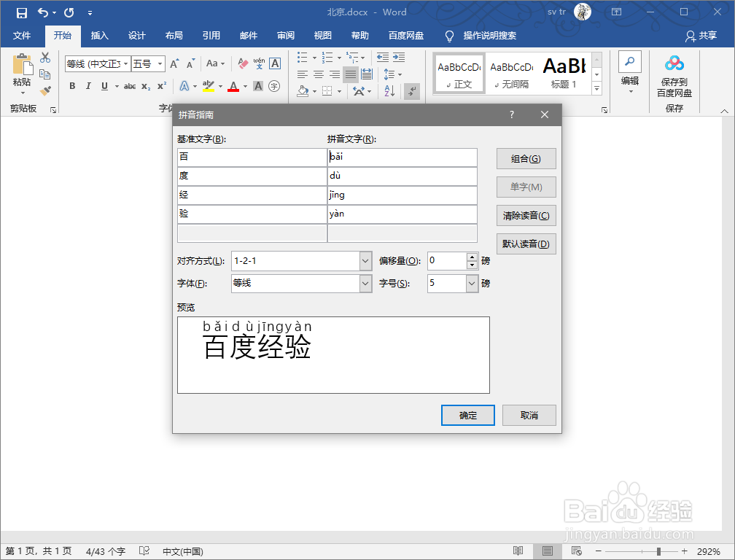Toggle Underline formatting
735x560 pixels.
[104, 86]
